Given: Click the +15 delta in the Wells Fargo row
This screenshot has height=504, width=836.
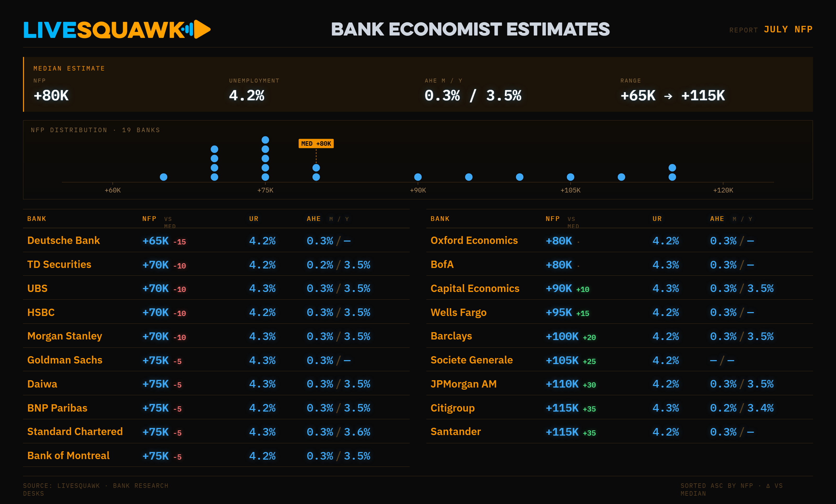Looking at the screenshot, I should (x=583, y=314).
